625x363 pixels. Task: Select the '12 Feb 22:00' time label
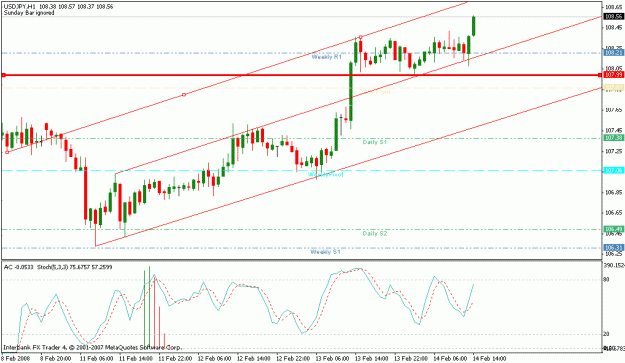pos(293,359)
